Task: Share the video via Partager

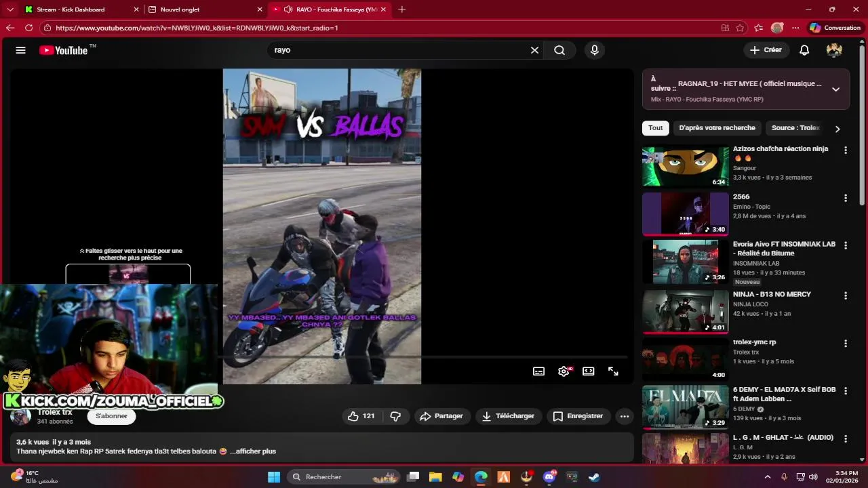Action: click(441, 416)
